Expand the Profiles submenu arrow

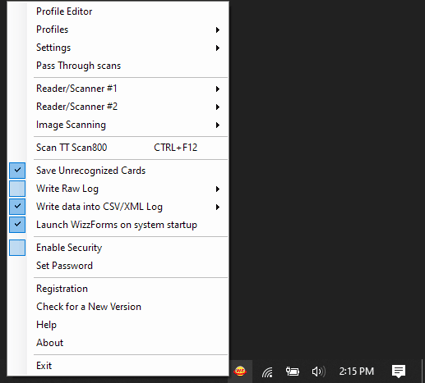click(x=217, y=30)
